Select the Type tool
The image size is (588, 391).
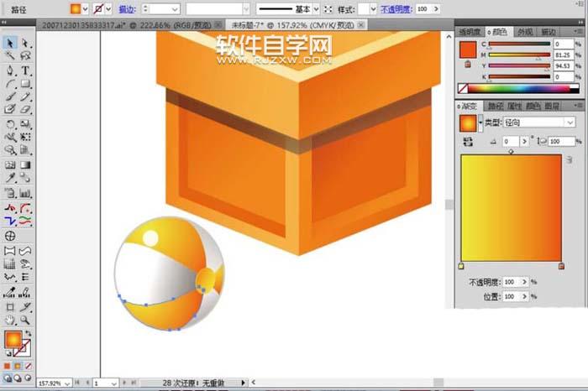(25, 70)
